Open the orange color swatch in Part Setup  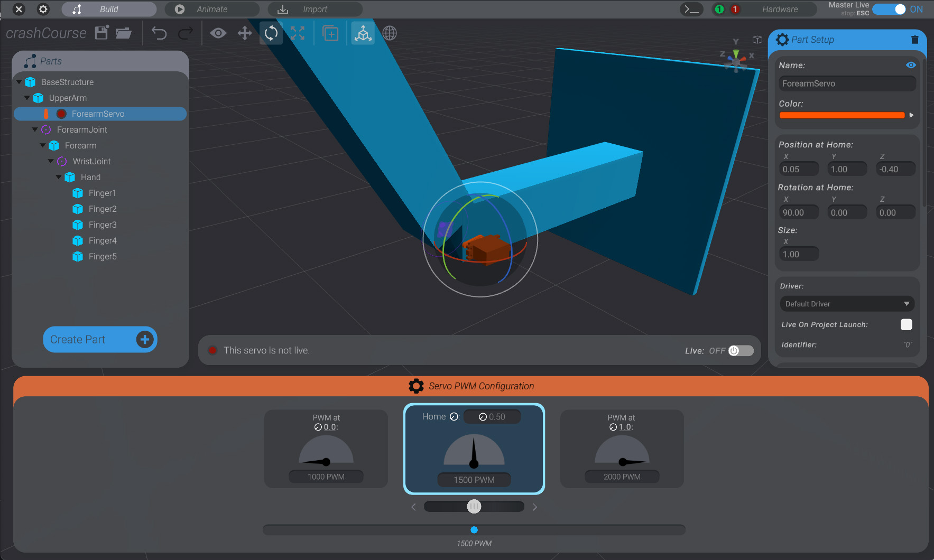(841, 115)
